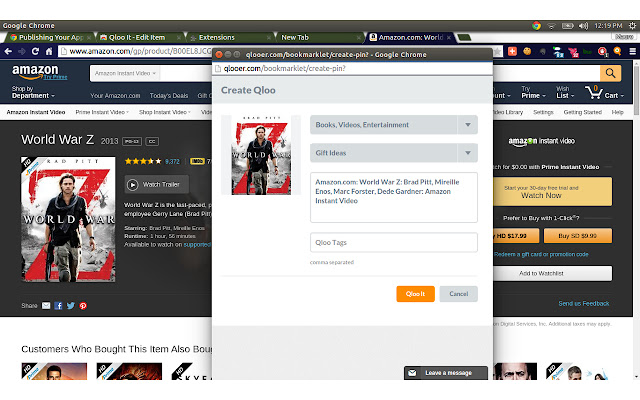
Task: Click the Chrome icon in system tray
Action: [x=536, y=26]
